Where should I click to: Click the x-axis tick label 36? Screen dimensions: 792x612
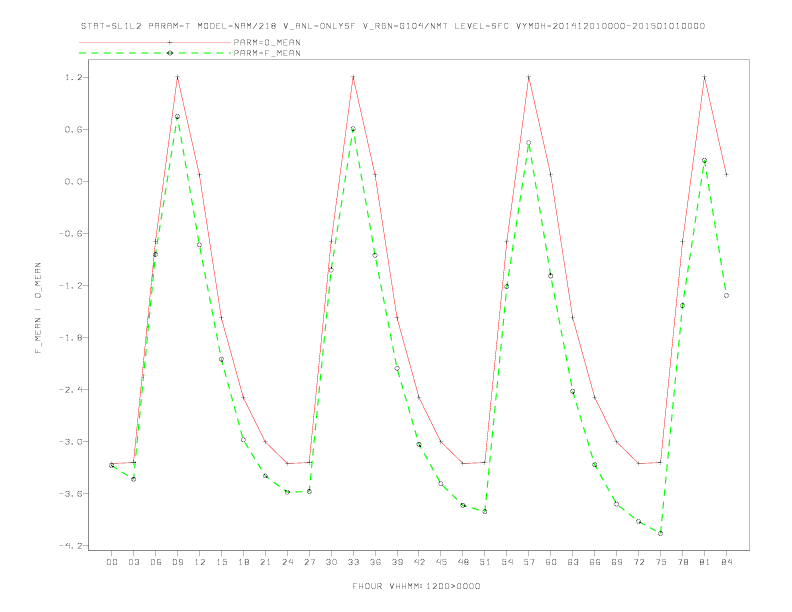pos(375,562)
